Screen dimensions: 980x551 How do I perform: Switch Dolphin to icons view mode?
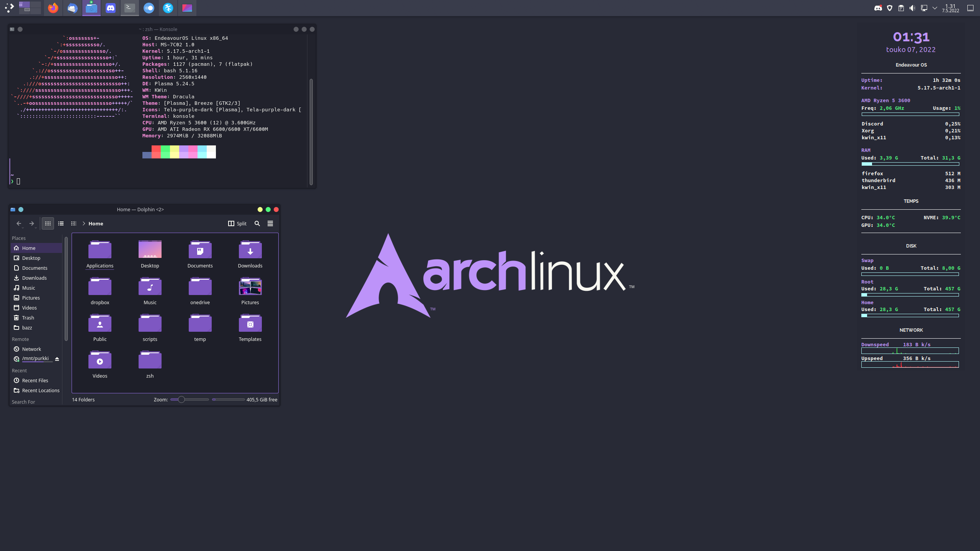(48, 223)
